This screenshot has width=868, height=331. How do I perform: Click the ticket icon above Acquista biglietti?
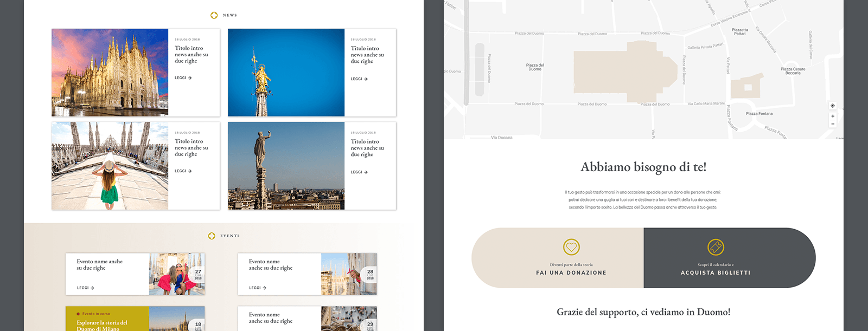click(x=716, y=247)
